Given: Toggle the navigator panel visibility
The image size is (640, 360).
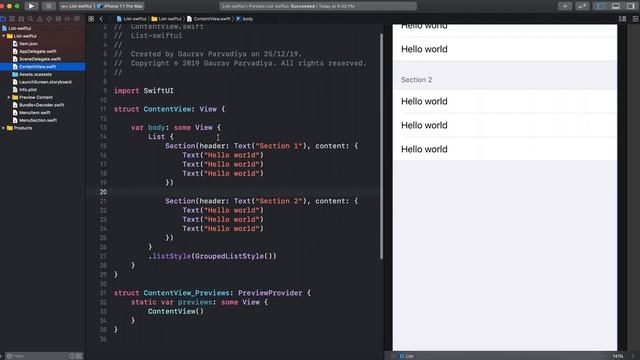Looking at the screenshot, I should [601, 6].
